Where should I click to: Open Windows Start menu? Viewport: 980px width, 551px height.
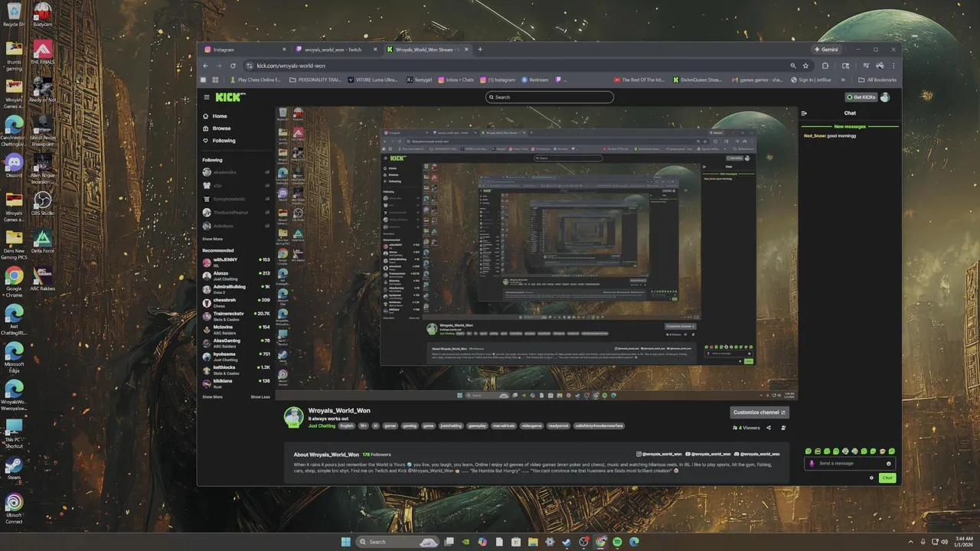point(345,542)
